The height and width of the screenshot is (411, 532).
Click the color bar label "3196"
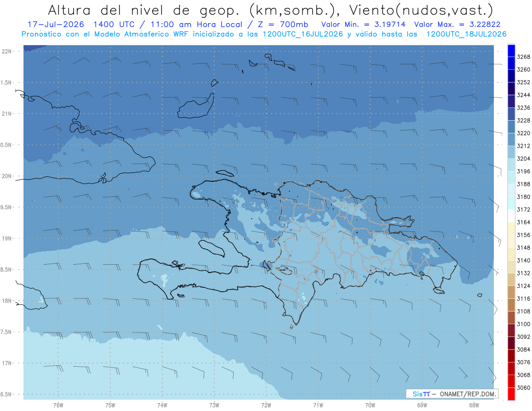(x=524, y=172)
